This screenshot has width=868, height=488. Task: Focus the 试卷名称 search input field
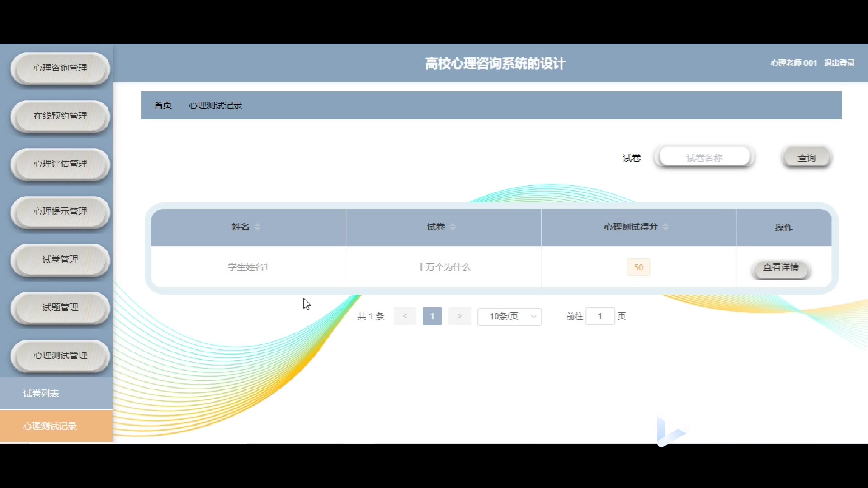704,158
